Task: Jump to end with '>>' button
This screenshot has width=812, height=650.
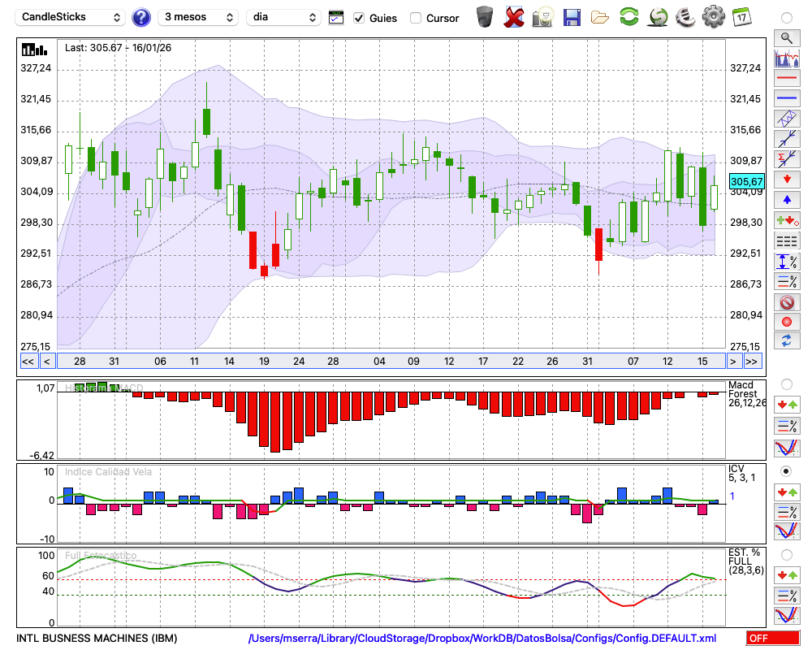Action: (752, 362)
